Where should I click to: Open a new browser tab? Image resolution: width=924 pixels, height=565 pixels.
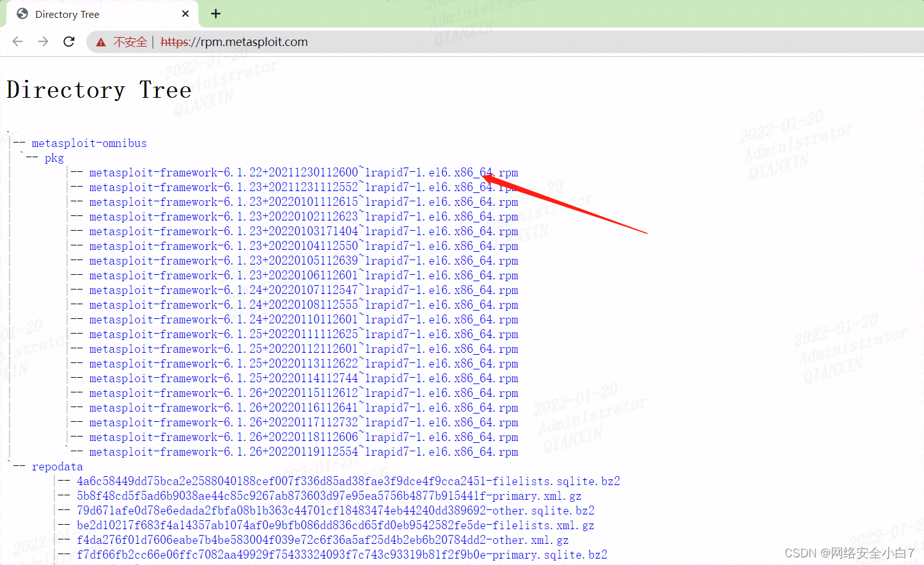(x=216, y=13)
